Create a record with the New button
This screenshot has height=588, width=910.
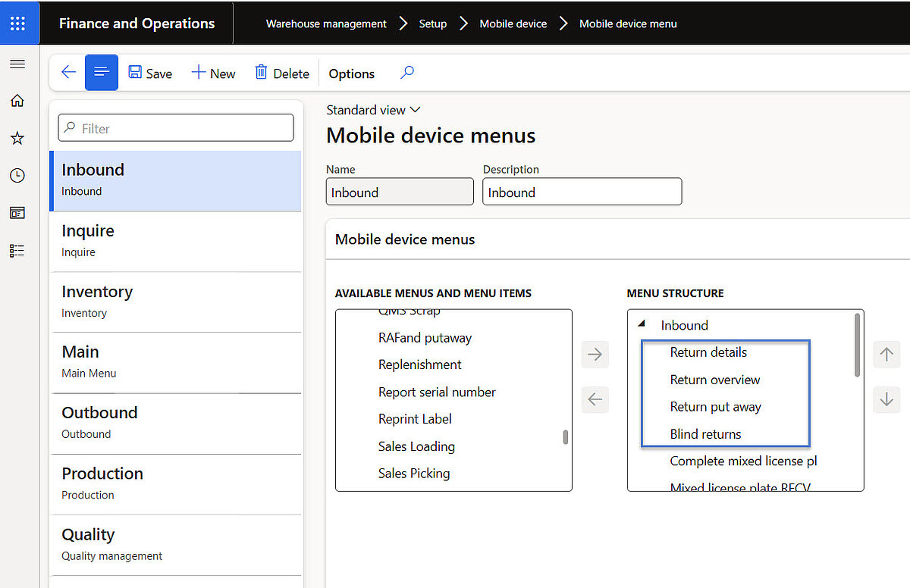213,73
